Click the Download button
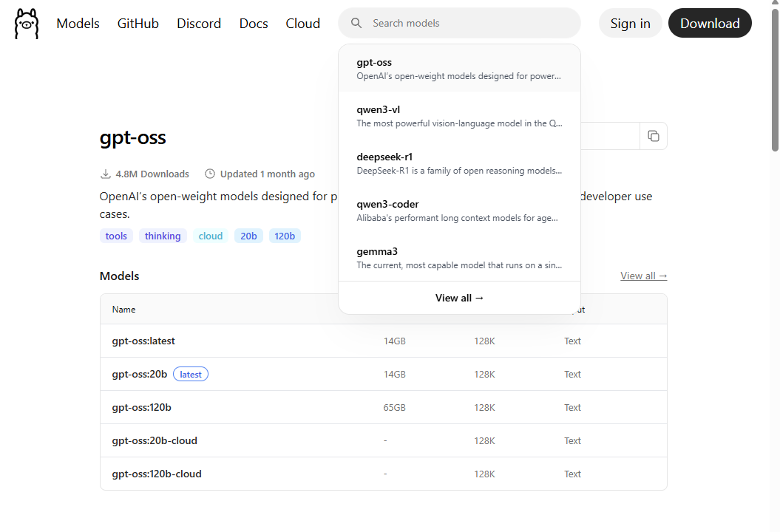This screenshot has width=780, height=532. pos(710,24)
